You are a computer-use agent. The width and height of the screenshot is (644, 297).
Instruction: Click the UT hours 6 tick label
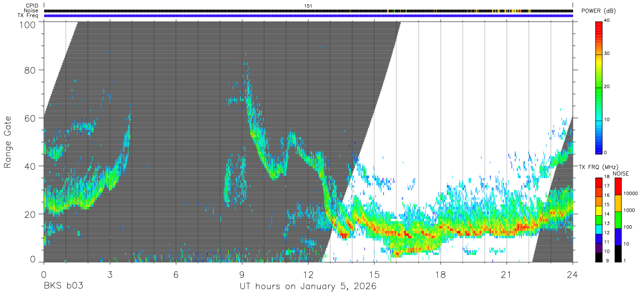(176, 274)
